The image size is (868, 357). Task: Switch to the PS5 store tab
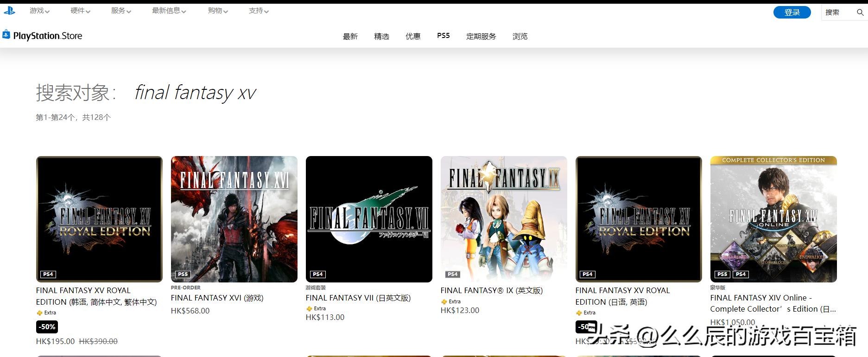tap(444, 36)
